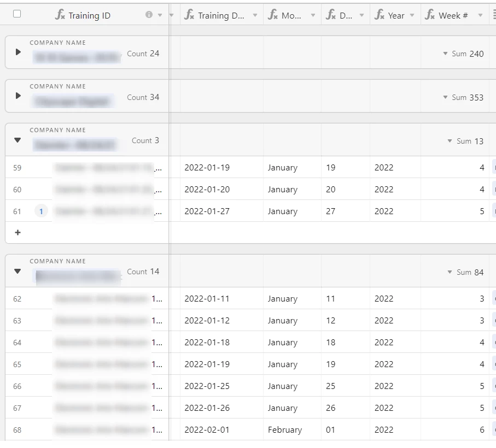This screenshot has width=496, height=448.
Task: Click the week number 6 in row 68
Action: (455, 429)
